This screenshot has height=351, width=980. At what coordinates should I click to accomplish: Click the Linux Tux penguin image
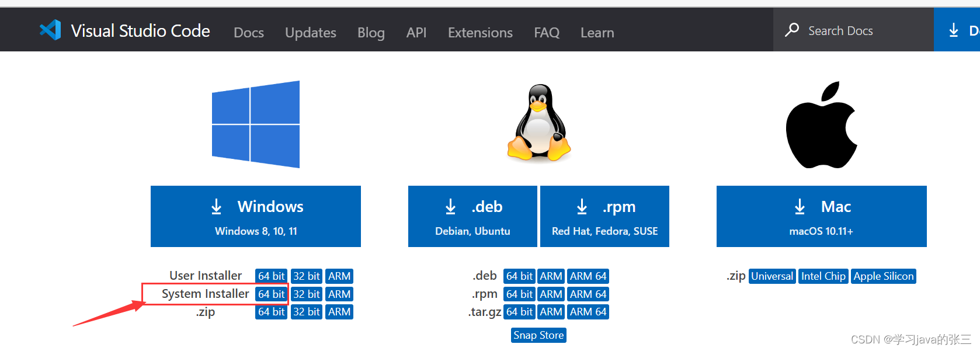538,123
